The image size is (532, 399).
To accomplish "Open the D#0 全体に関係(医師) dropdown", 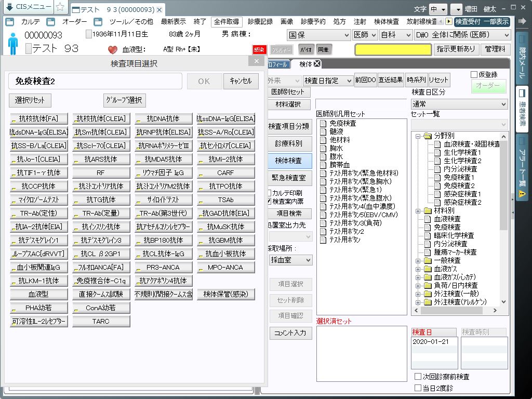I will (x=462, y=35).
